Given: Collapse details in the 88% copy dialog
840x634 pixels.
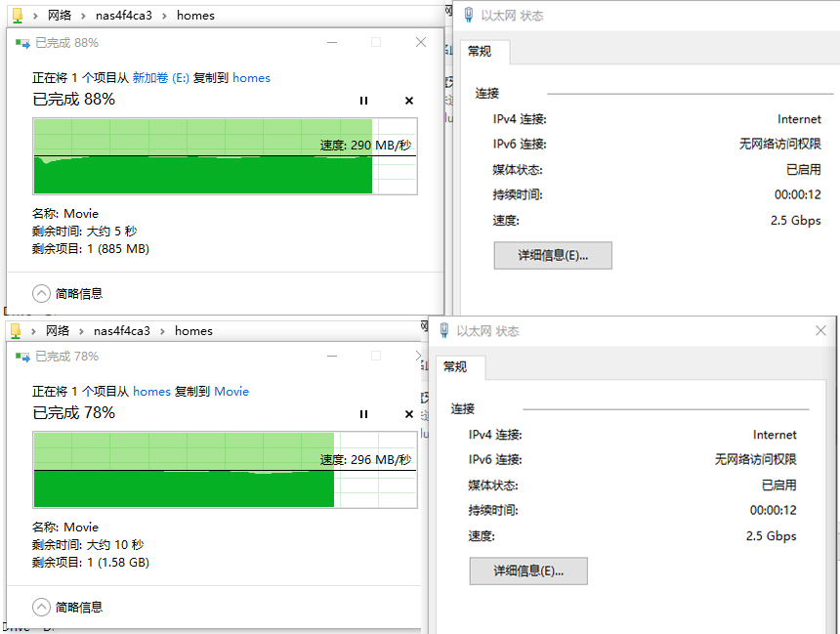Looking at the screenshot, I should [67, 294].
